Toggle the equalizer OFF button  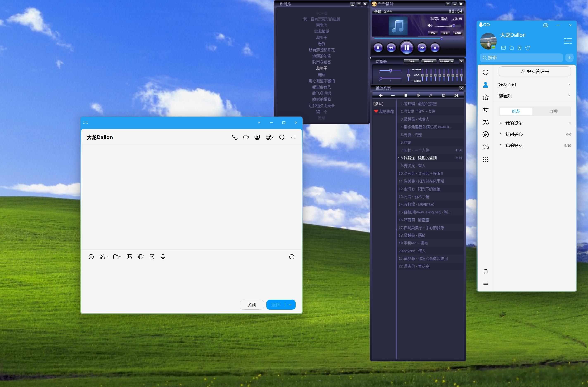tap(411, 61)
